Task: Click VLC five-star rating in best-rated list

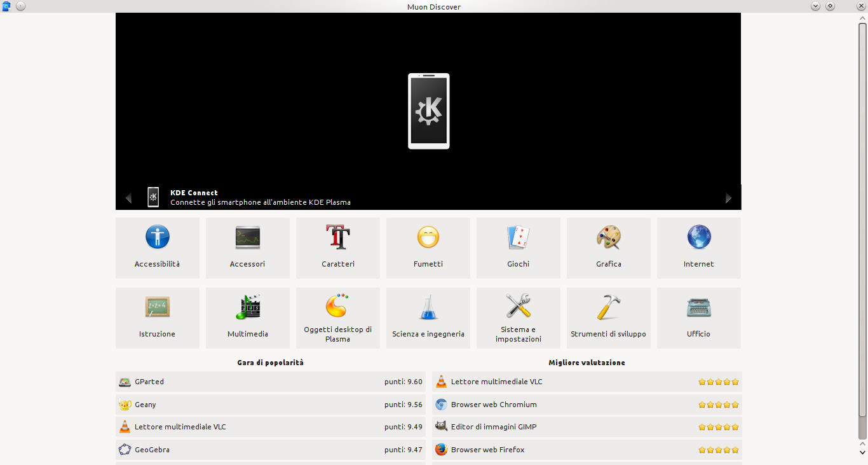Action: (x=719, y=382)
